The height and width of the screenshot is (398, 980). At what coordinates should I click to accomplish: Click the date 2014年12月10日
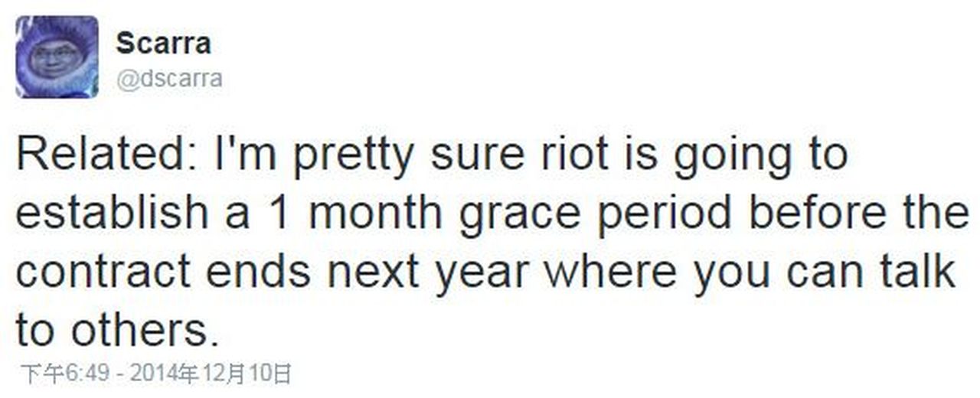pyautogui.click(x=211, y=374)
